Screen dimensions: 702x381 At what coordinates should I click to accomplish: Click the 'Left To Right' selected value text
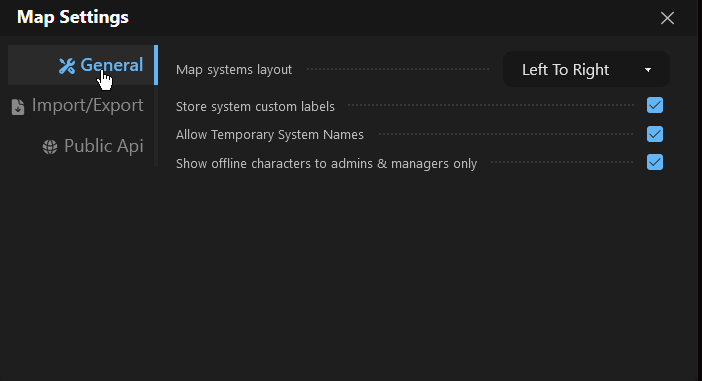click(x=565, y=70)
